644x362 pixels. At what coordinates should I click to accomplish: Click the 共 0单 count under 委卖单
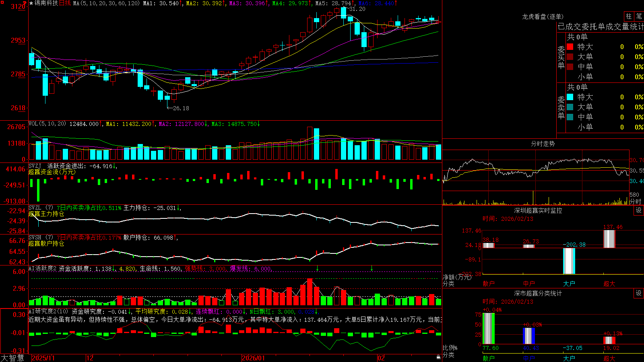577,87
